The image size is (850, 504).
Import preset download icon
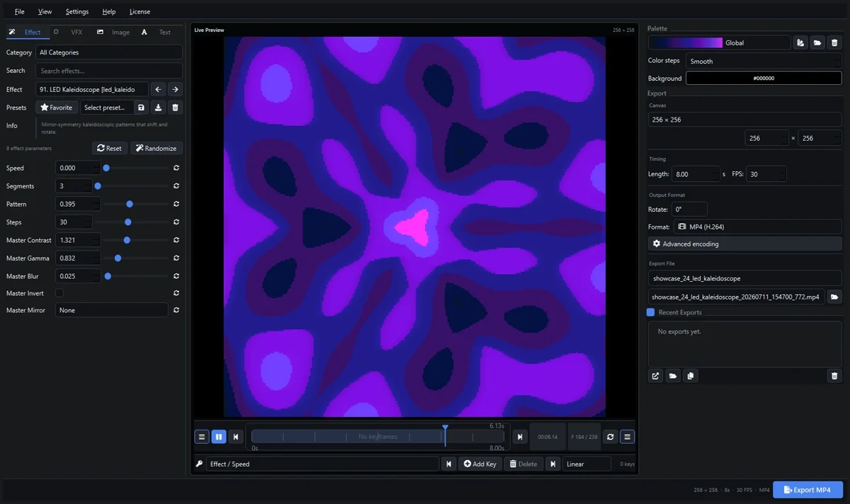159,108
